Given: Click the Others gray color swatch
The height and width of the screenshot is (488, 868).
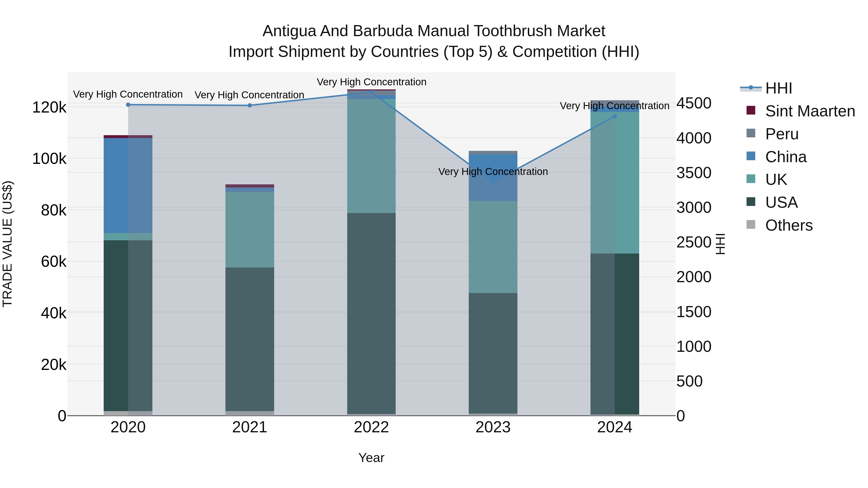Looking at the screenshot, I should (x=751, y=224).
